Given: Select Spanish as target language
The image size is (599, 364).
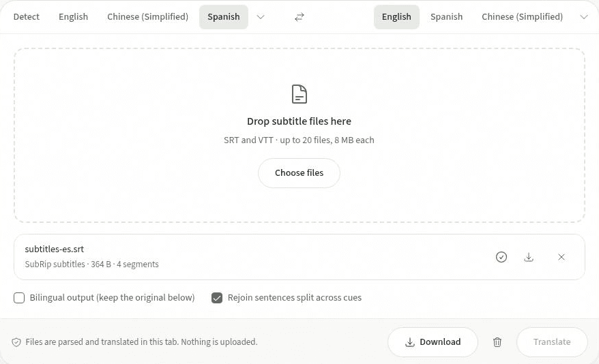Looking at the screenshot, I should tap(447, 17).
